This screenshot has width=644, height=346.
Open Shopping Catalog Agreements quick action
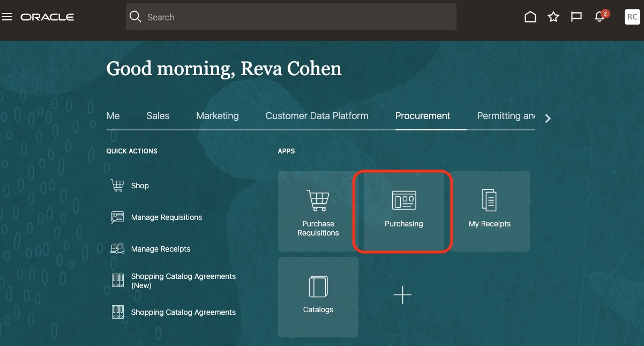click(183, 312)
